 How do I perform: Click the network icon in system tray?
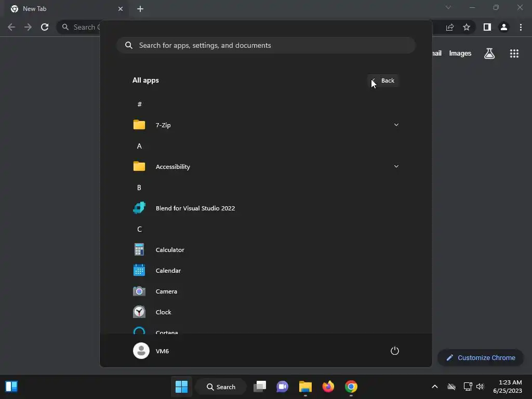click(x=468, y=387)
